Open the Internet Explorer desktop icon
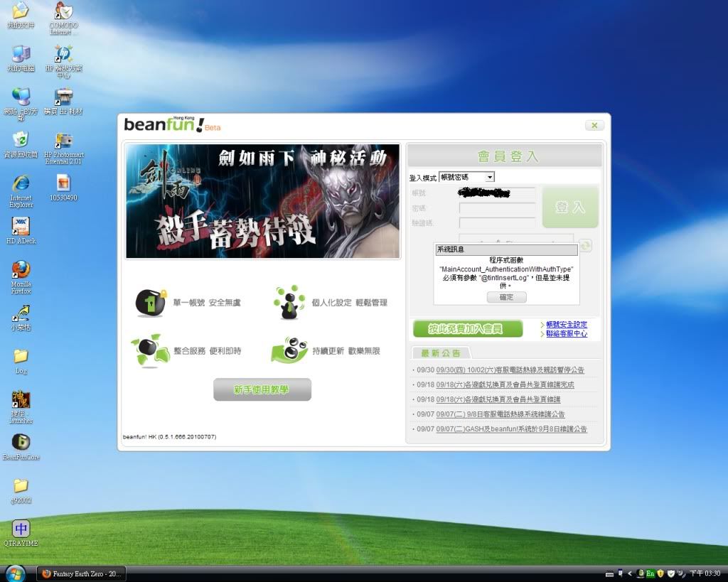Screen dimensions: 728x582 pyautogui.click(x=21, y=191)
